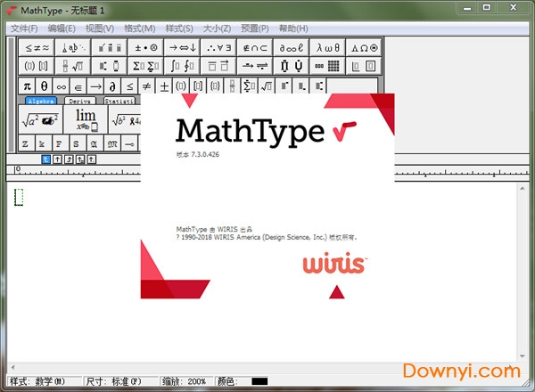535x392 pixels.
Task: Select the first tab stop alignment icon
Action: tap(47, 159)
